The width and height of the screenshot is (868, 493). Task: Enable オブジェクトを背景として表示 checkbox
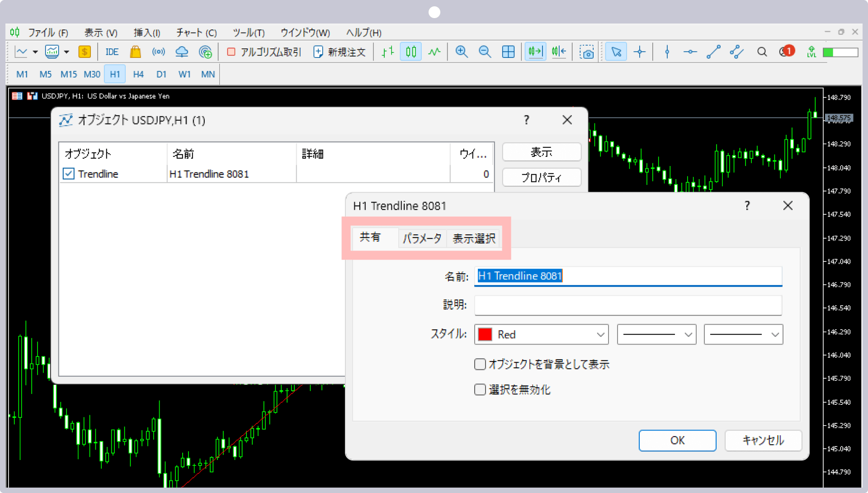click(480, 364)
